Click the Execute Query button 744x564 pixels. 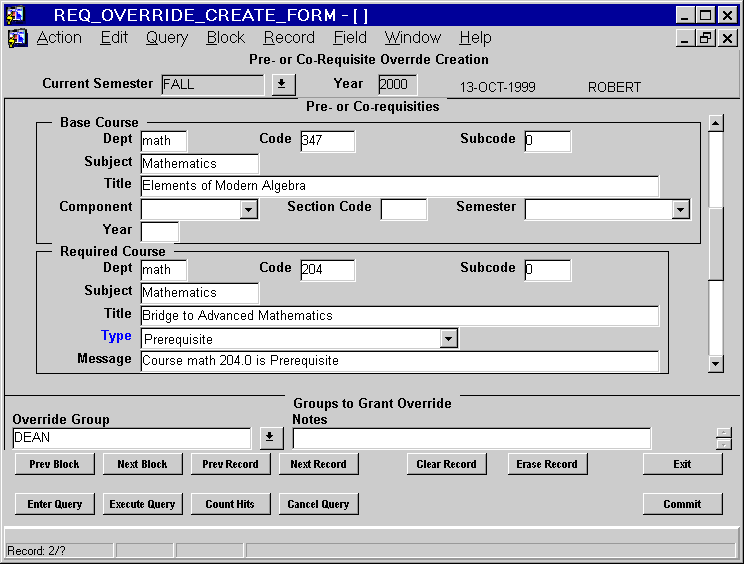pos(142,504)
